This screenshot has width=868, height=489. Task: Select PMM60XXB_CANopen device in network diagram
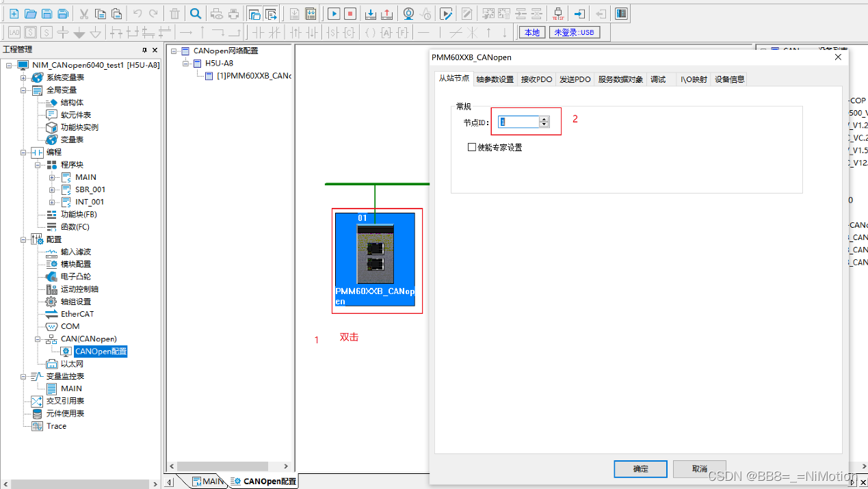(x=375, y=260)
